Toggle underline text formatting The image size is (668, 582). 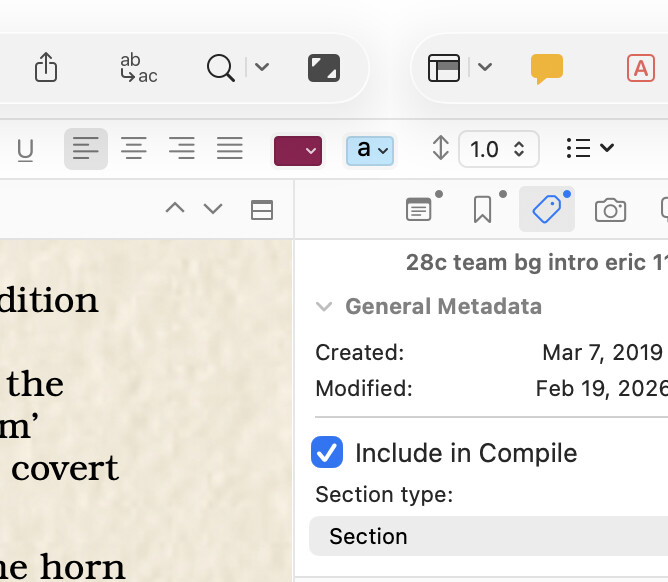pyautogui.click(x=26, y=149)
